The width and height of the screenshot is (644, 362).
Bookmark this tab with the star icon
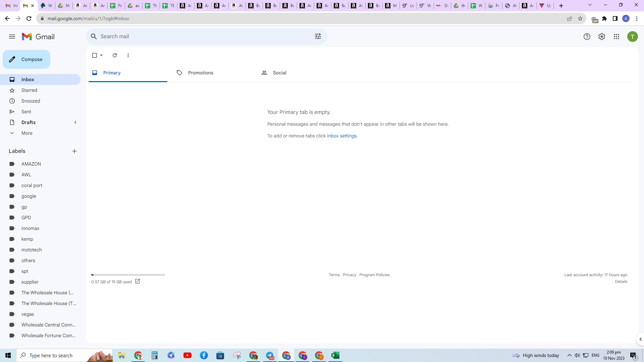point(580,18)
